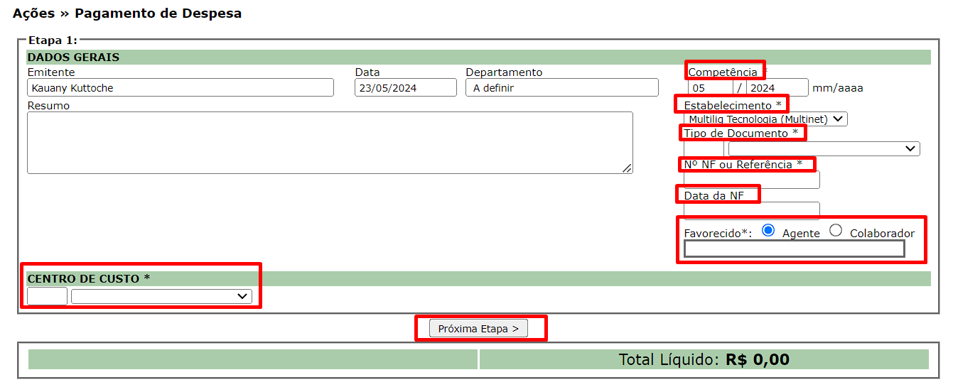Click the Total Líquido R$ 0,00 value

757,360
